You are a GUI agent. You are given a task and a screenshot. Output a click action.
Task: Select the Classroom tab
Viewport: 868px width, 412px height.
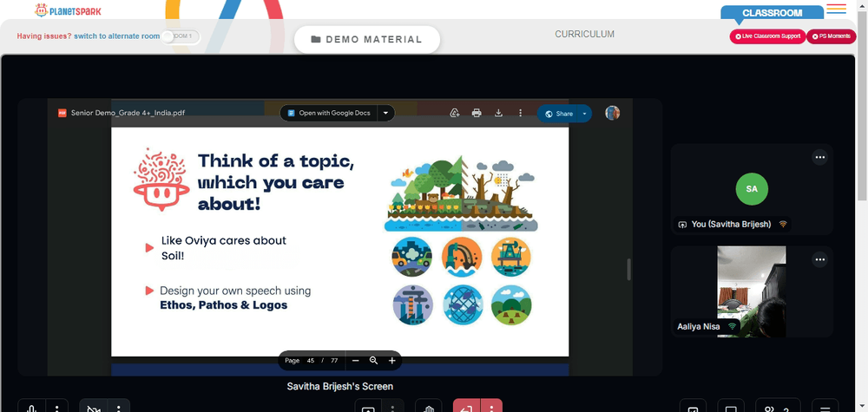[772, 13]
